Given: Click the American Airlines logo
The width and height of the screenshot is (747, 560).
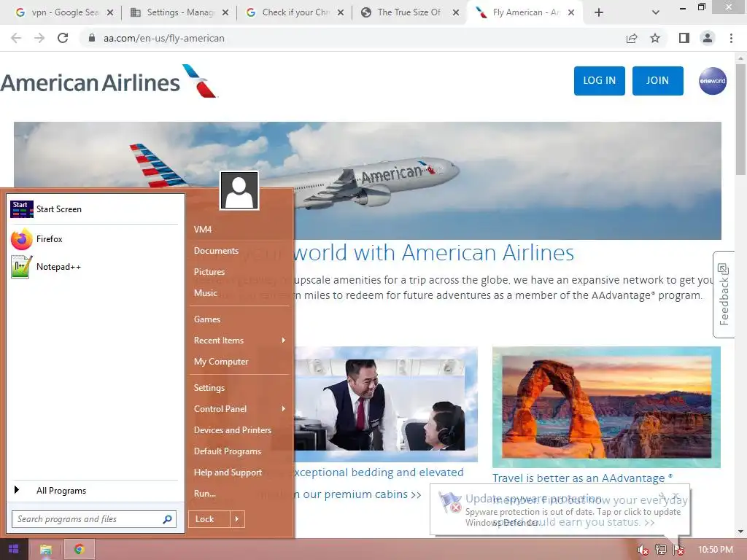Looking at the screenshot, I should (x=109, y=82).
